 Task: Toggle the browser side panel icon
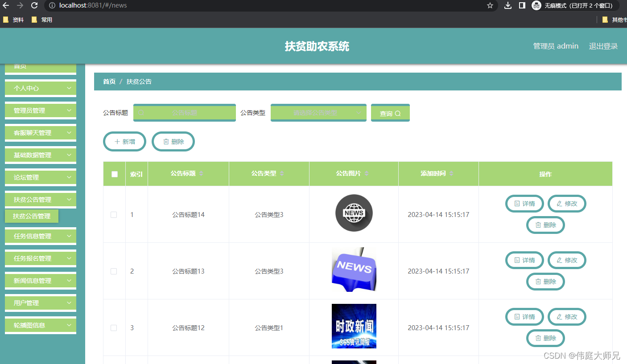pyautogui.click(x=522, y=5)
